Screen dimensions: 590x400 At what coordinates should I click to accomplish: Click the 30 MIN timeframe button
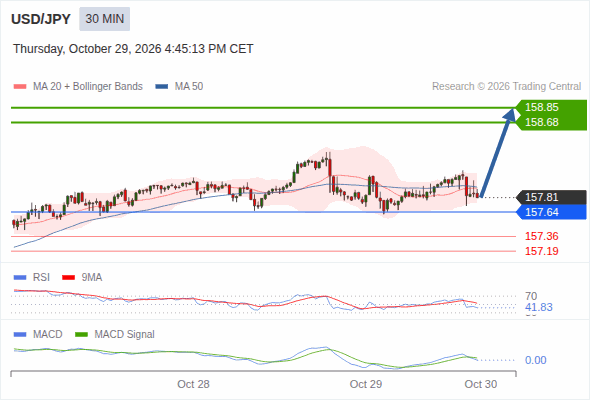(104, 19)
